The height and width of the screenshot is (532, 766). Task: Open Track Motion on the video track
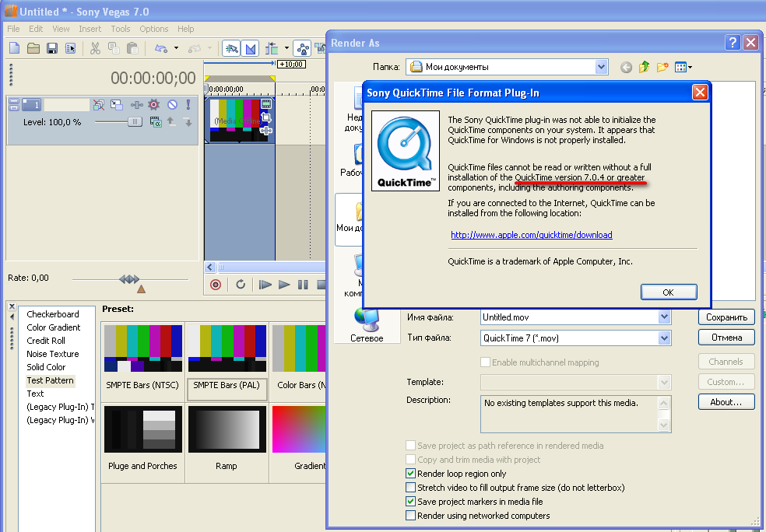point(116,104)
